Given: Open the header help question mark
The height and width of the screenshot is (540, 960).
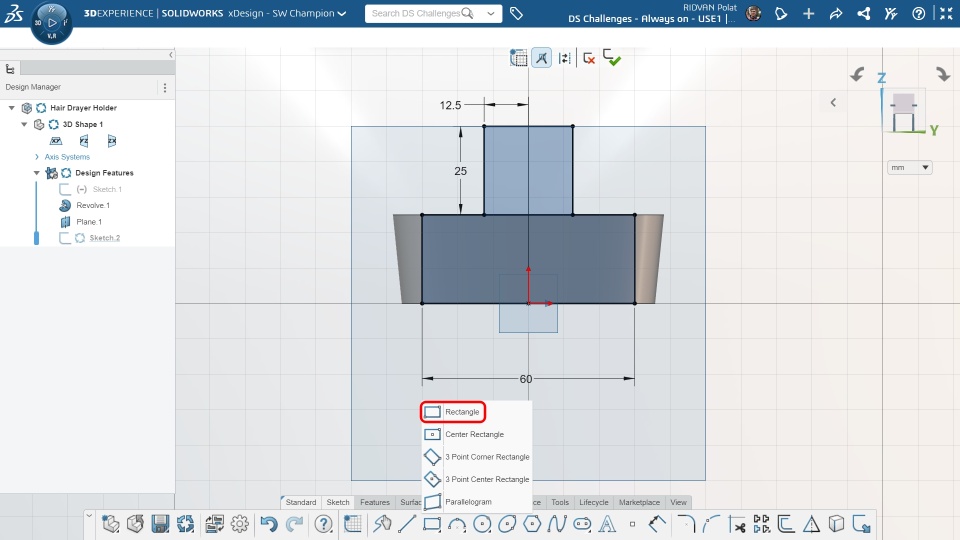Looking at the screenshot, I should (918, 13).
